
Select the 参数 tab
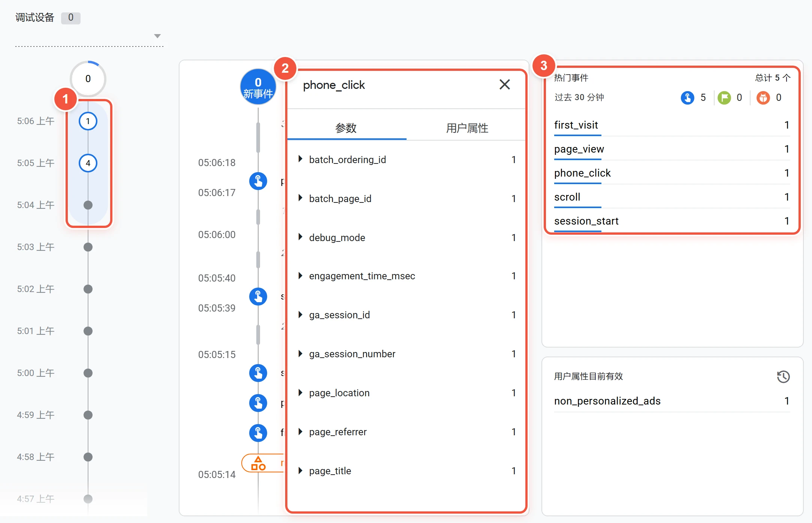pos(346,128)
